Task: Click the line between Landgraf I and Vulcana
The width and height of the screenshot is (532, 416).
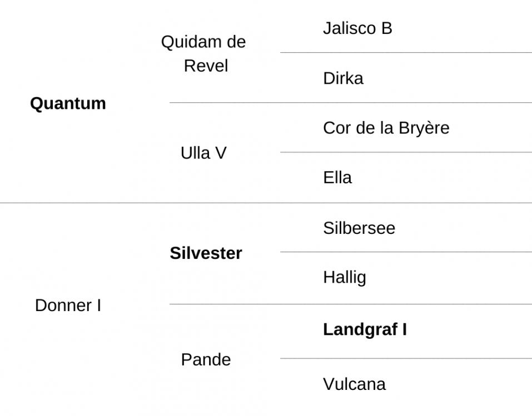Action: pos(406,358)
